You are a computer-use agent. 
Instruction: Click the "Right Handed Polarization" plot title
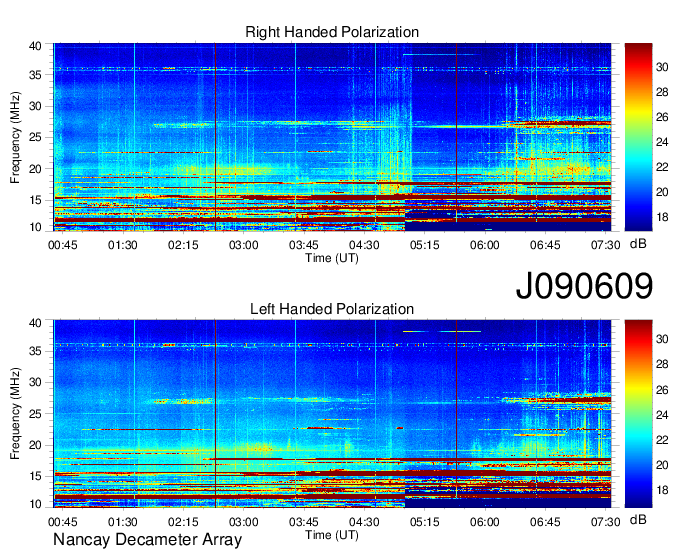pos(332,32)
